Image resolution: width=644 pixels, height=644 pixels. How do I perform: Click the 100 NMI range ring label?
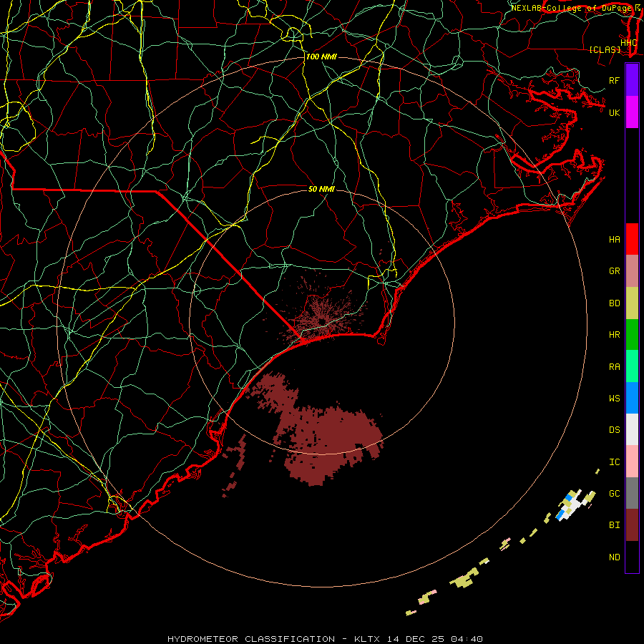pyautogui.click(x=321, y=57)
